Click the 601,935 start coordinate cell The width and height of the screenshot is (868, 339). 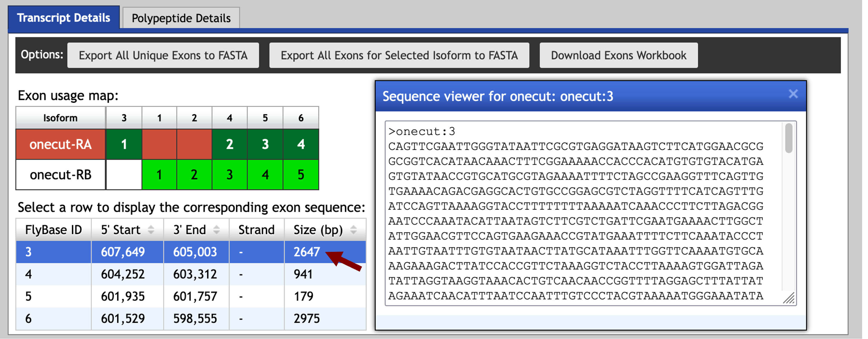click(x=127, y=297)
